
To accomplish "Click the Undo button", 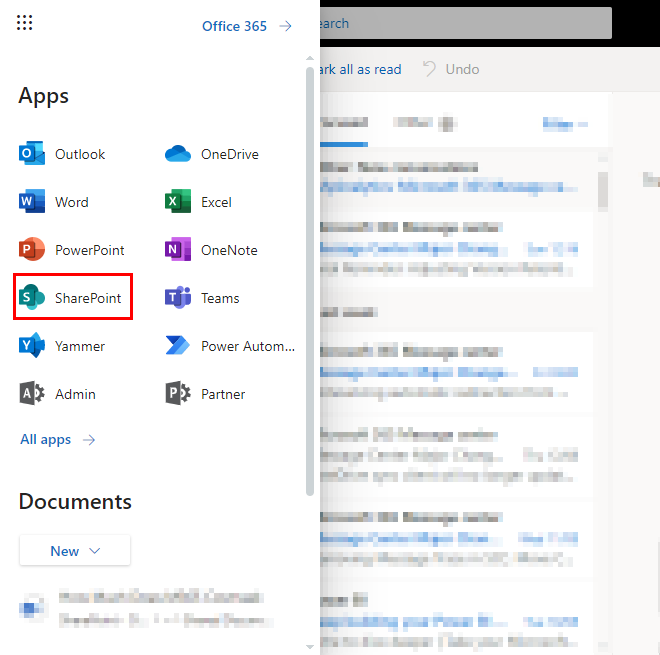I will 451,69.
